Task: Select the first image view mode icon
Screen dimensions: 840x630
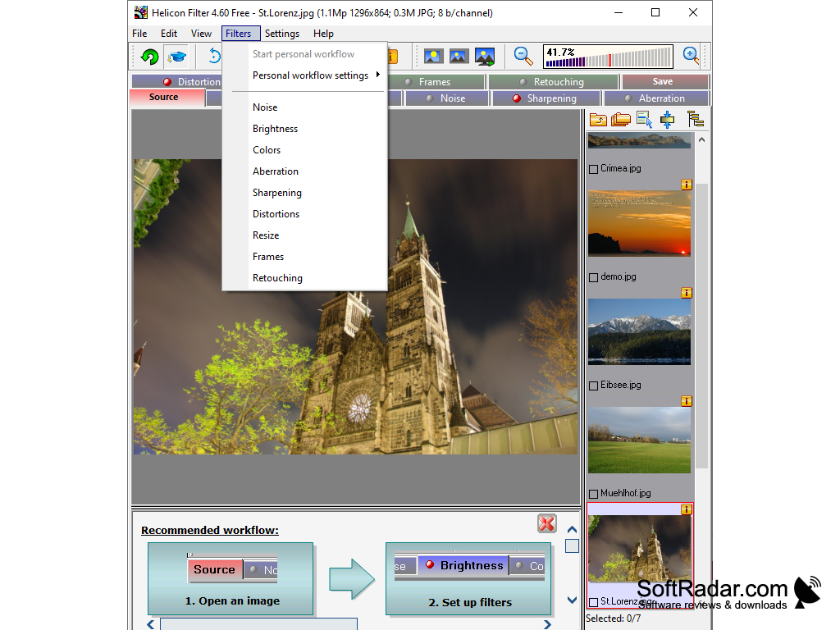Action: point(433,56)
